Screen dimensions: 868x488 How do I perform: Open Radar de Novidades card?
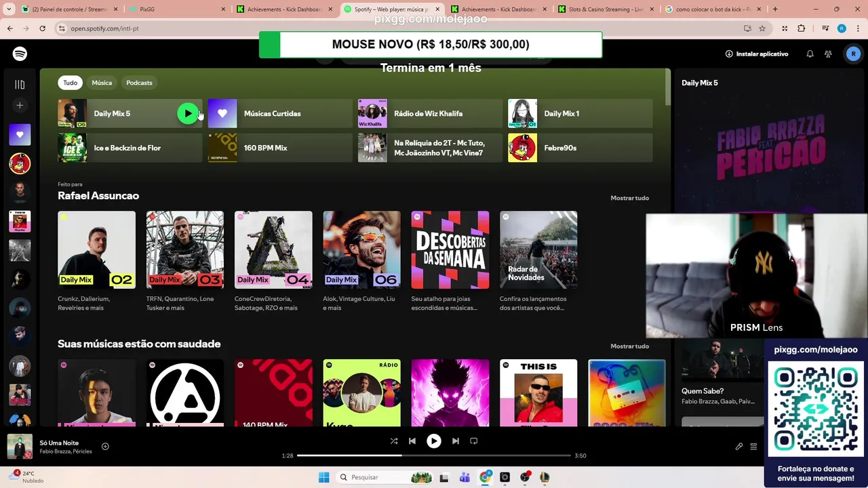tap(538, 261)
